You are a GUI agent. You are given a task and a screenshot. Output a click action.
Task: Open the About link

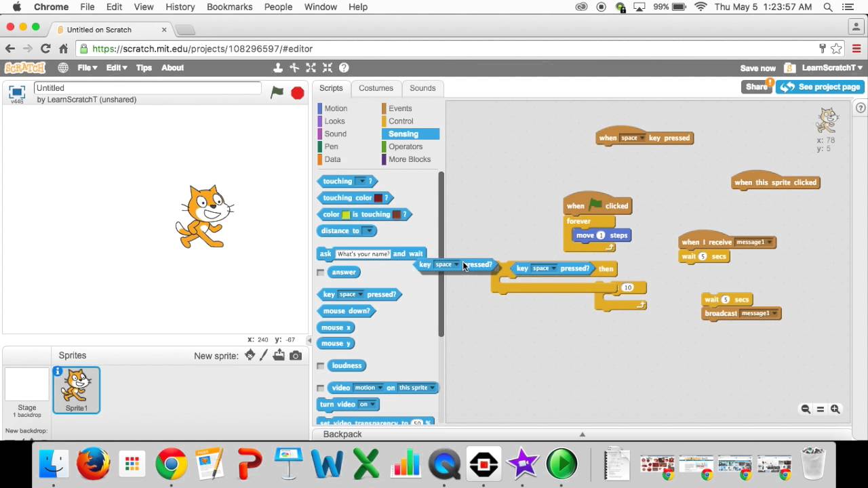click(172, 68)
